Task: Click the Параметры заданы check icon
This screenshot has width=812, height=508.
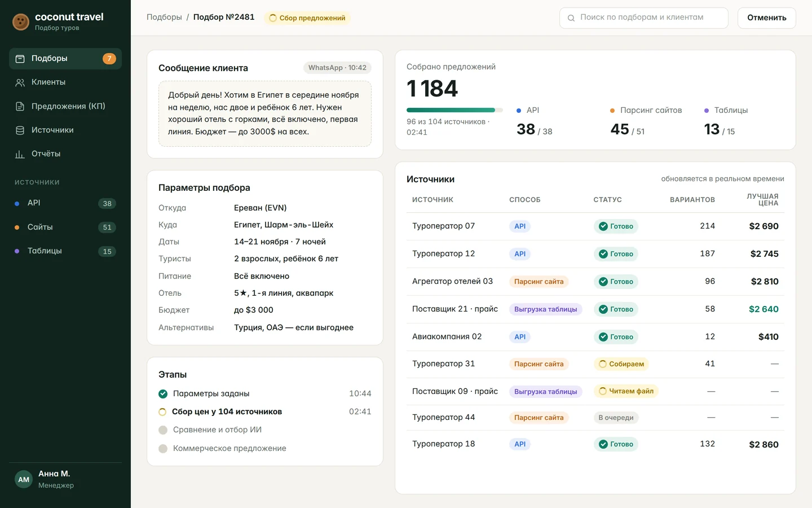Action: coord(163,394)
